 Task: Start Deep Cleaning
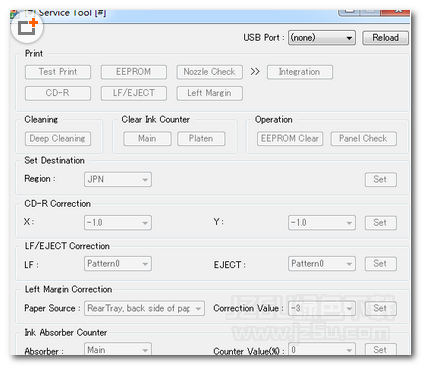58,139
